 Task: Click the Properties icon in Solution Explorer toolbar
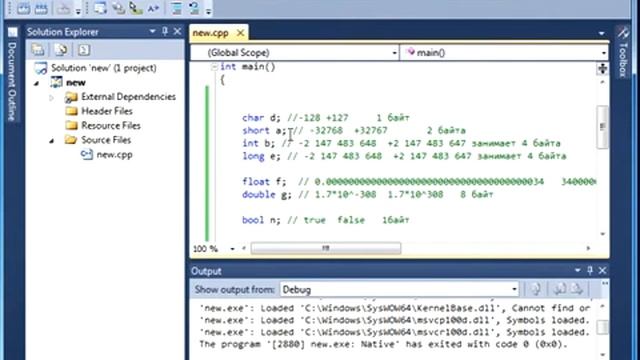point(38,50)
